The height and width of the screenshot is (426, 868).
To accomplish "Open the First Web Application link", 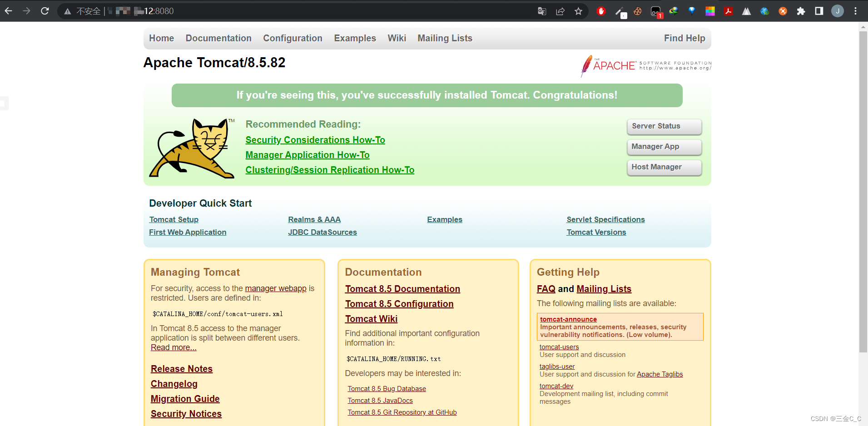I will point(188,232).
